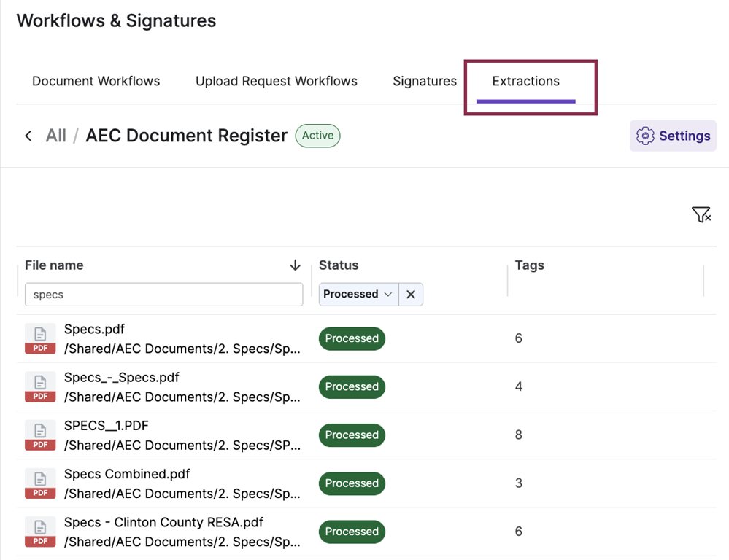729x560 pixels.
Task: Switch to Document Workflows tab
Action: pos(96,81)
